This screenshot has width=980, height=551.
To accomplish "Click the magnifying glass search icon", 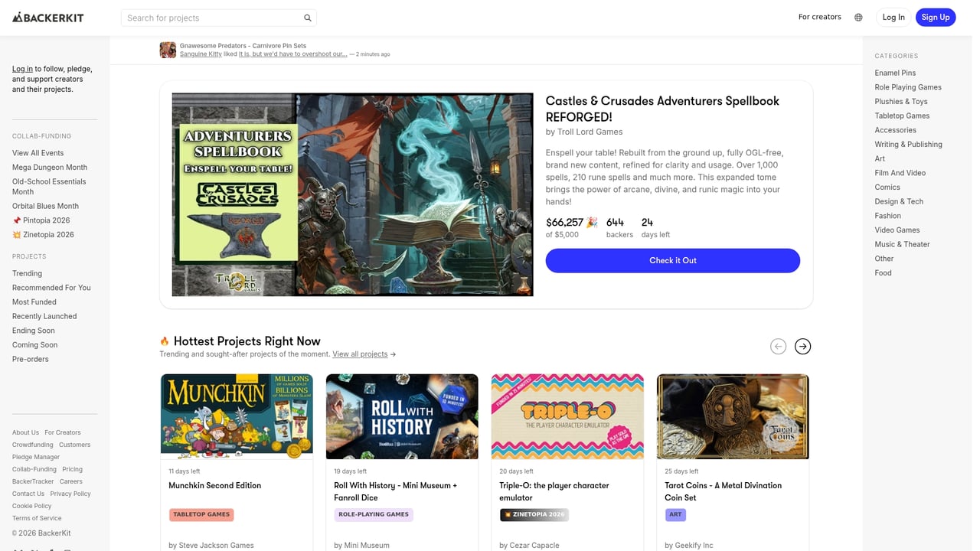I will 308,17.
